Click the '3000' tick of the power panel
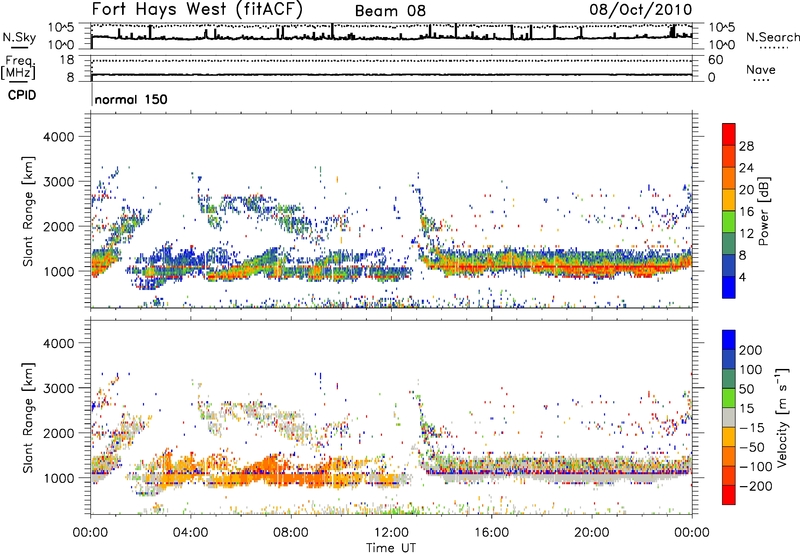 click(x=59, y=182)
